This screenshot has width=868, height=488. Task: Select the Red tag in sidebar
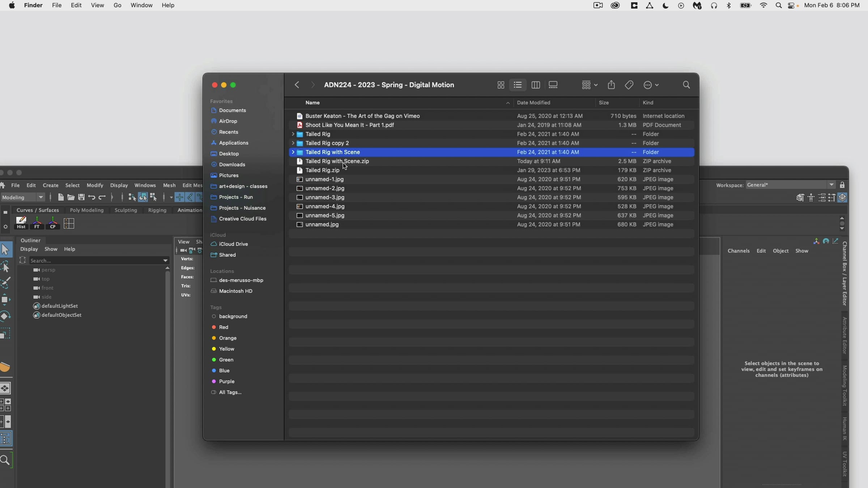point(224,327)
